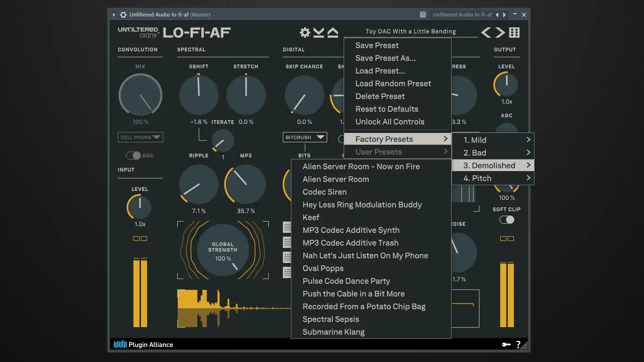
Task: Load preset Alien Server Room - Now on Fire
Action: click(x=371, y=166)
